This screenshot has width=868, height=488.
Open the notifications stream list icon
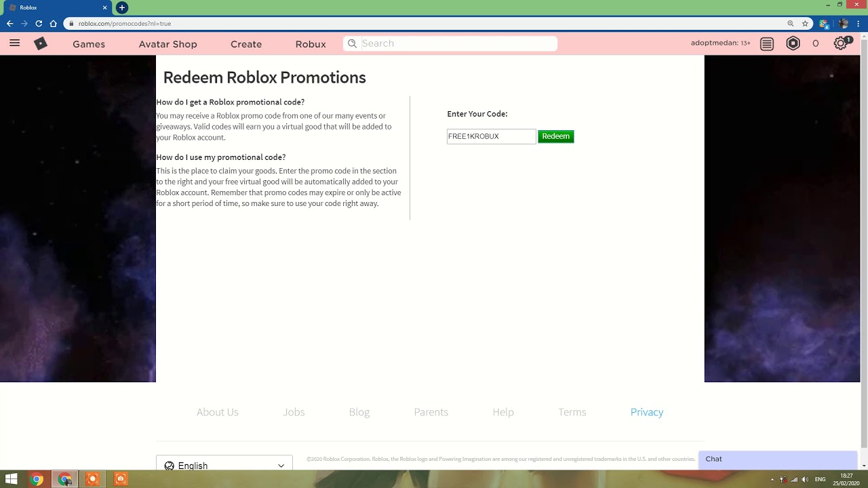767,43
